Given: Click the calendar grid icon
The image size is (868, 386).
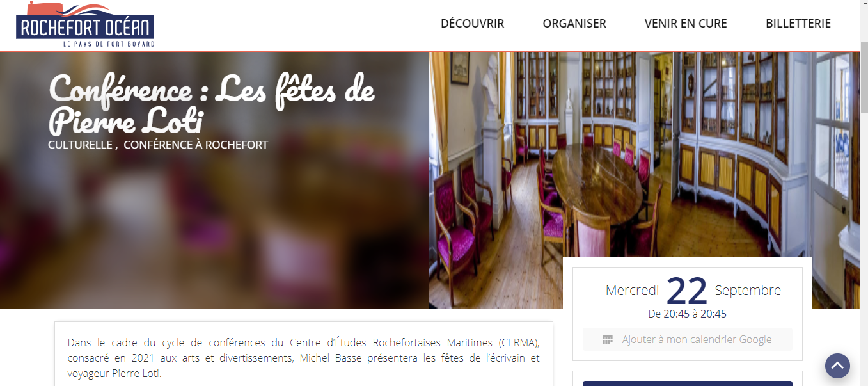Looking at the screenshot, I should tap(608, 340).
